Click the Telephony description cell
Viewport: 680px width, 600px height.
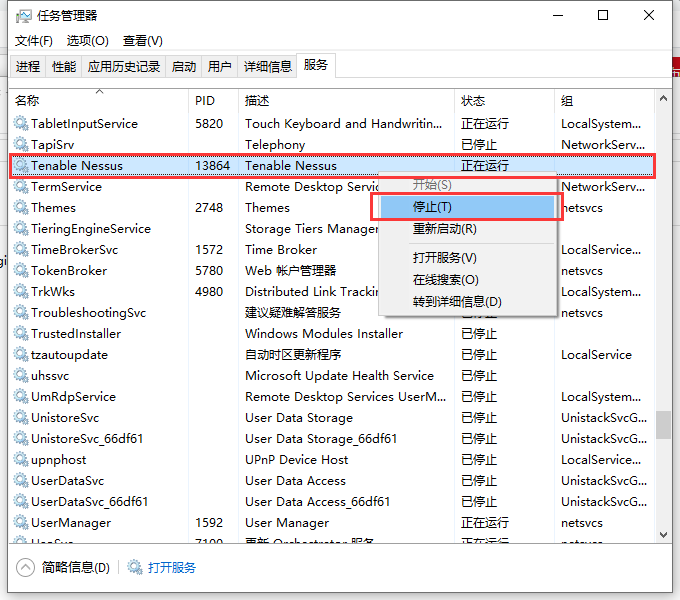click(x=275, y=144)
